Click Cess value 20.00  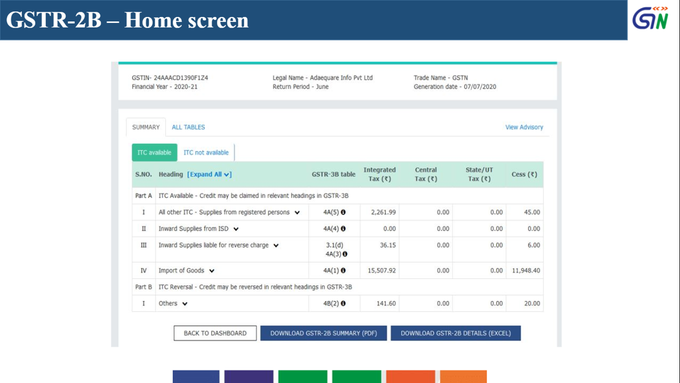(532, 303)
